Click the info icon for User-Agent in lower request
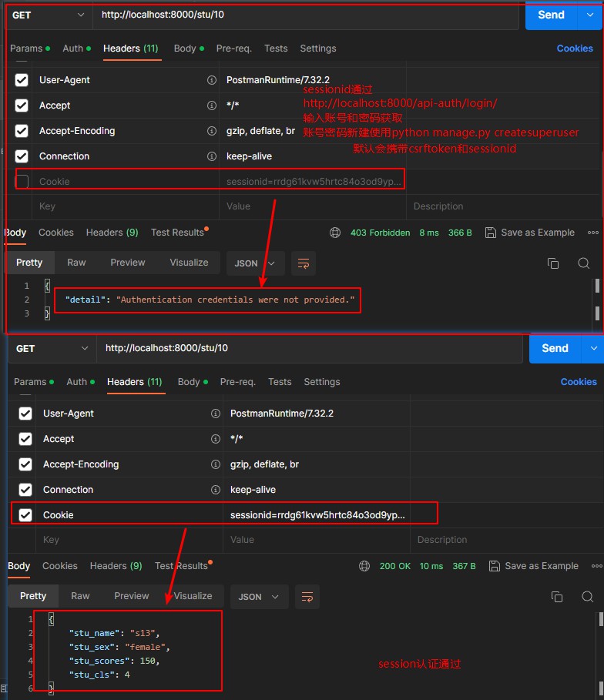This screenshot has height=700, width=604. tap(216, 414)
